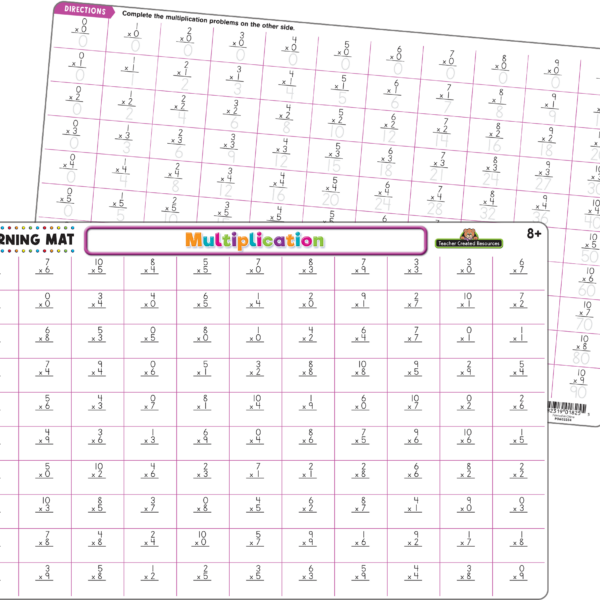
Task: Click the 1 × 9 problem on front mat
Action: pyautogui.click(x=308, y=403)
